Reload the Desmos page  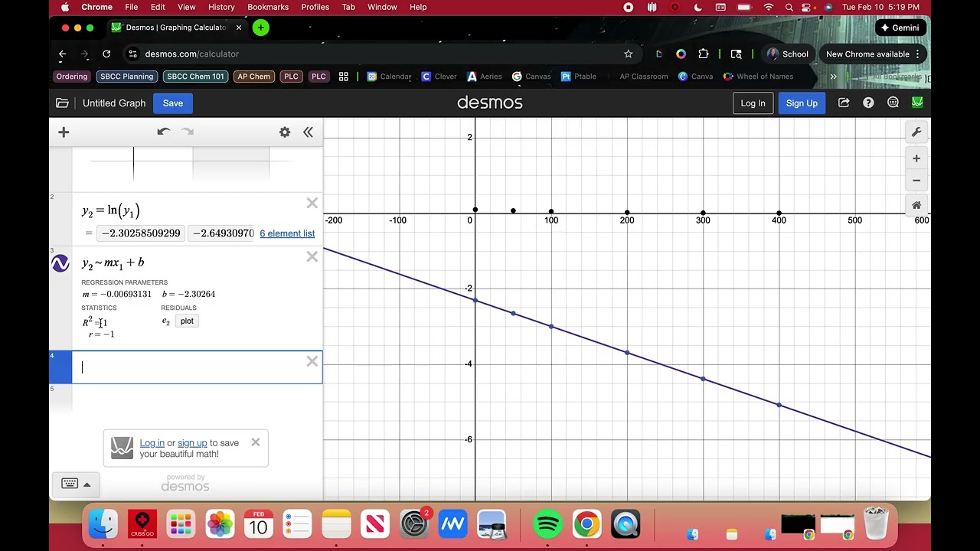[106, 54]
